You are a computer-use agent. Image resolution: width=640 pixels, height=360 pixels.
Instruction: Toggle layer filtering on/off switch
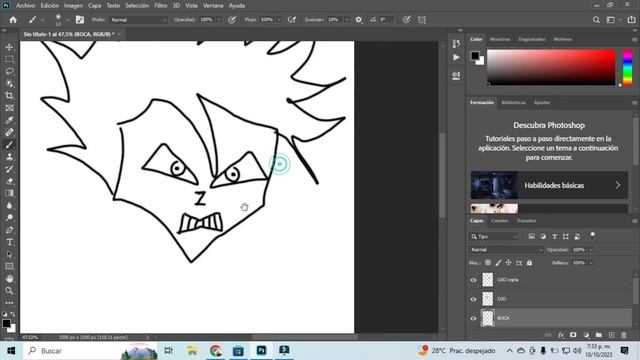(592, 235)
